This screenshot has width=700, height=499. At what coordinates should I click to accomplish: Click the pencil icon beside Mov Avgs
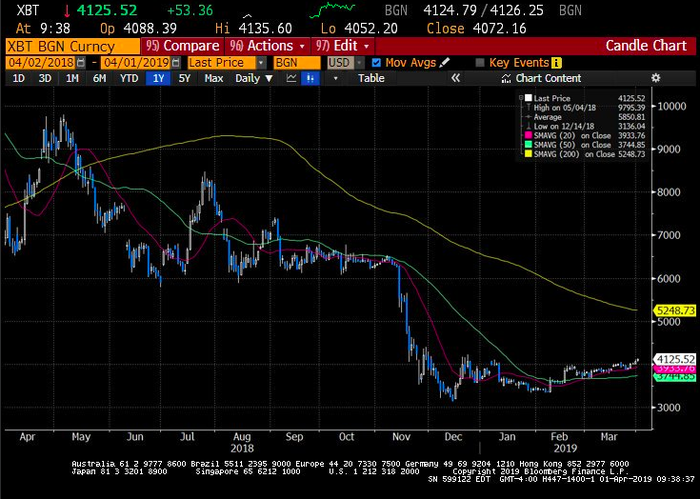pos(444,62)
